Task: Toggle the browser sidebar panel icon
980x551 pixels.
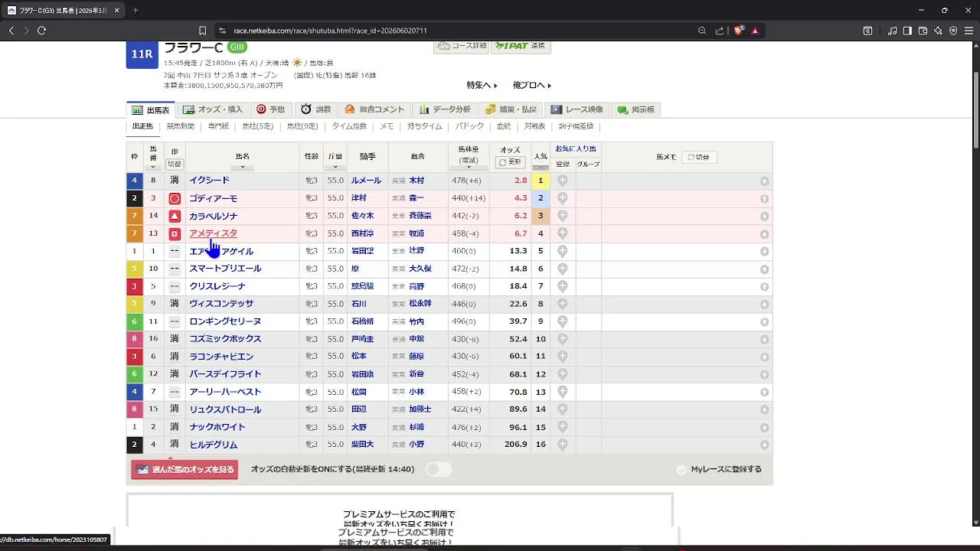Action: pyautogui.click(x=907, y=31)
